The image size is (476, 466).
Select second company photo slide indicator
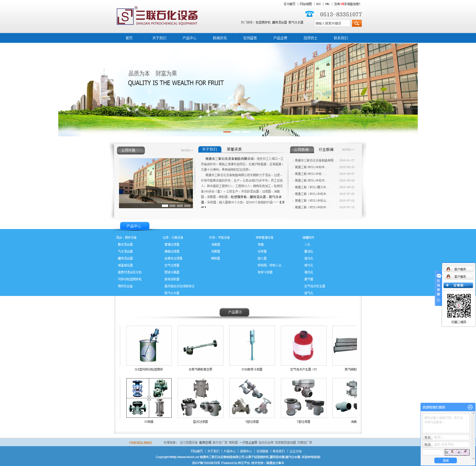(172, 206)
